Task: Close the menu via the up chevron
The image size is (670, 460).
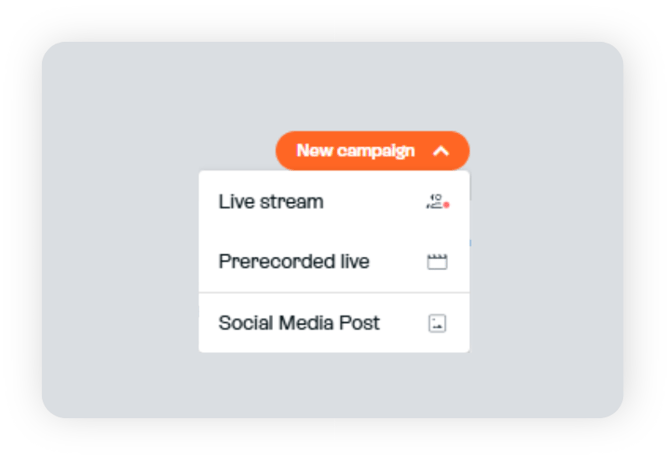Action: pyautogui.click(x=442, y=151)
